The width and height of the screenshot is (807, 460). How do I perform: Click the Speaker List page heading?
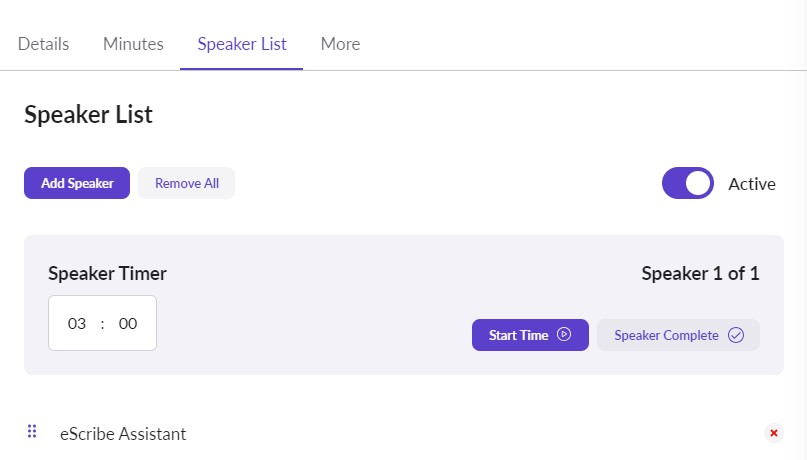pos(88,114)
